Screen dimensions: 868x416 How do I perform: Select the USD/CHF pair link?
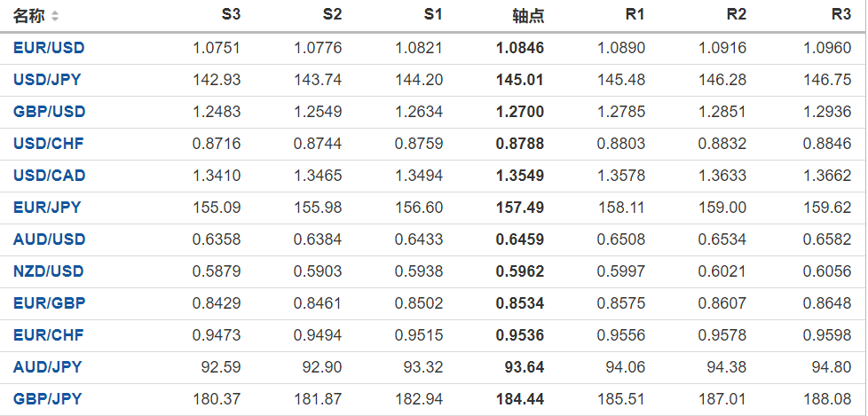click(x=48, y=144)
